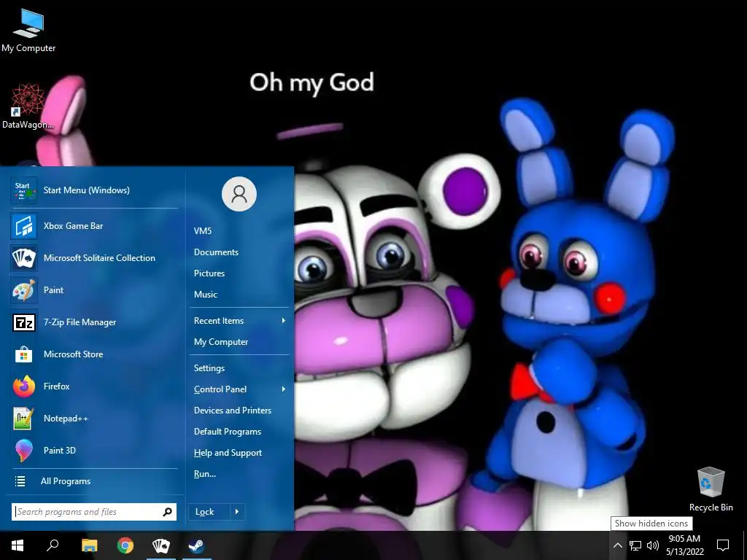Viewport: 747px width, 560px height.
Task: Launch Chrome from taskbar
Action: 125,545
